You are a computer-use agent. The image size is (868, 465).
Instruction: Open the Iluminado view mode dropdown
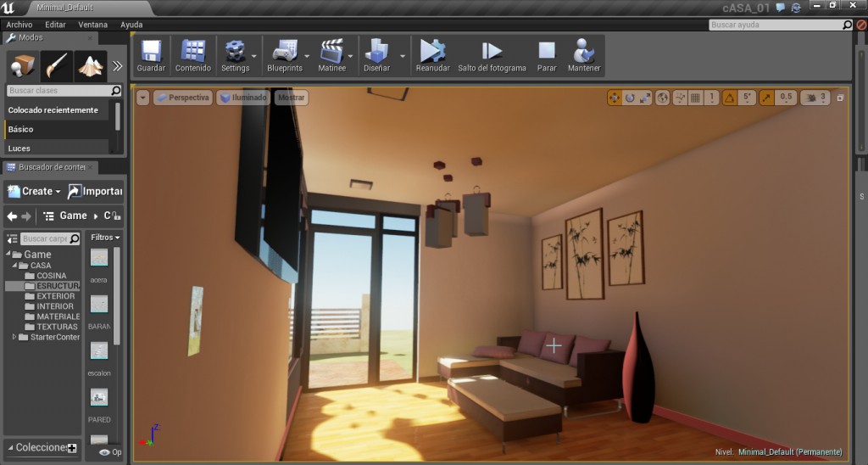(x=243, y=98)
